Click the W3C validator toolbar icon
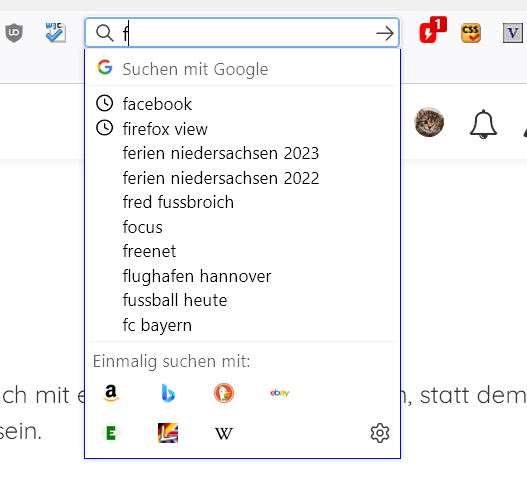The height and width of the screenshot is (489, 527). pos(55,33)
